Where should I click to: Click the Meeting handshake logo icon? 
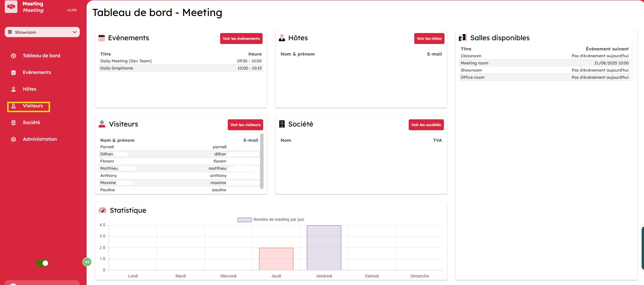click(11, 7)
